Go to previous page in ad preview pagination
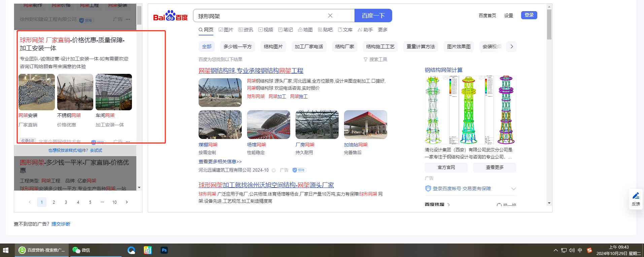 point(30,202)
